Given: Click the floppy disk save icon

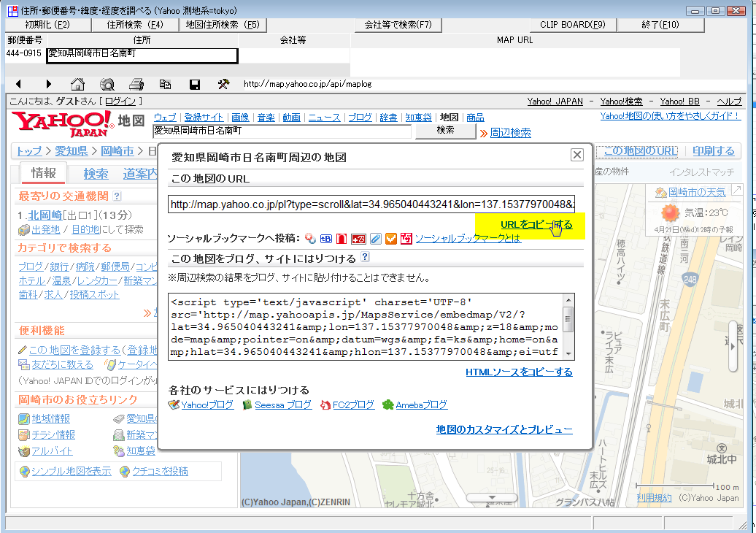Looking at the screenshot, I should (x=195, y=85).
